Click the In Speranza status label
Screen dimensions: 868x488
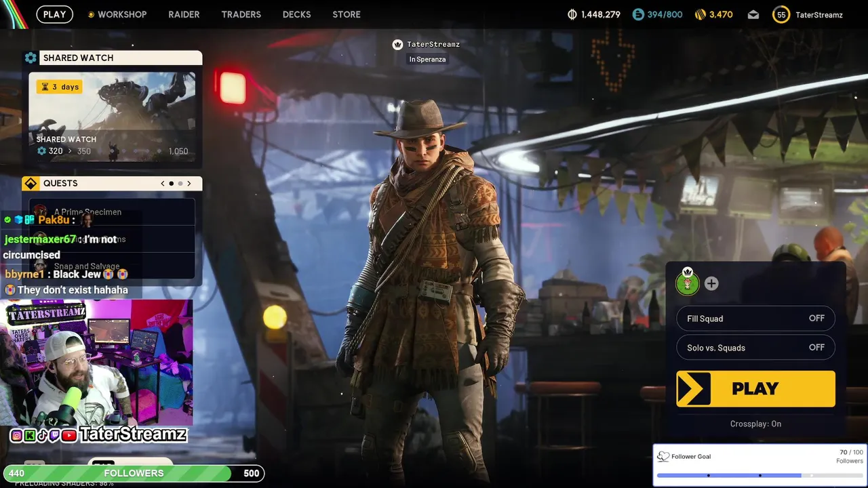click(427, 59)
